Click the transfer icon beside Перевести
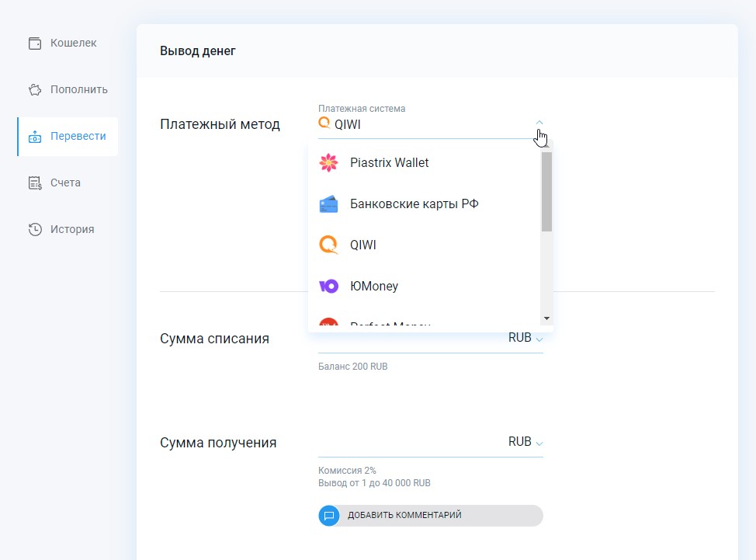756x560 pixels. tap(35, 137)
